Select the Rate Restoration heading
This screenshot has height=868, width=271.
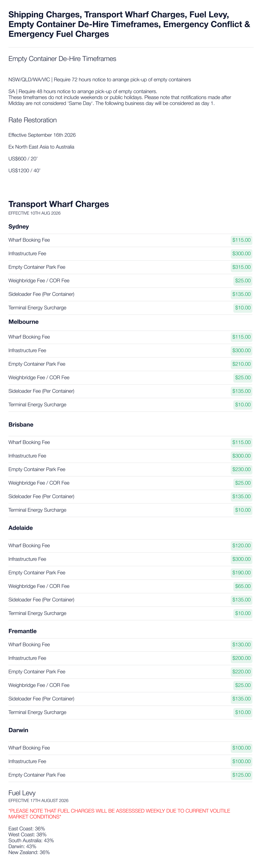[32, 120]
